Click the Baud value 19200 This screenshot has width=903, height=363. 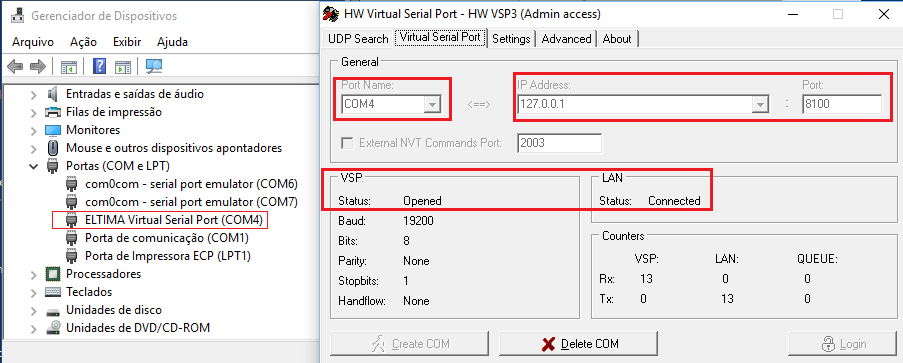pyautogui.click(x=419, y=221)
